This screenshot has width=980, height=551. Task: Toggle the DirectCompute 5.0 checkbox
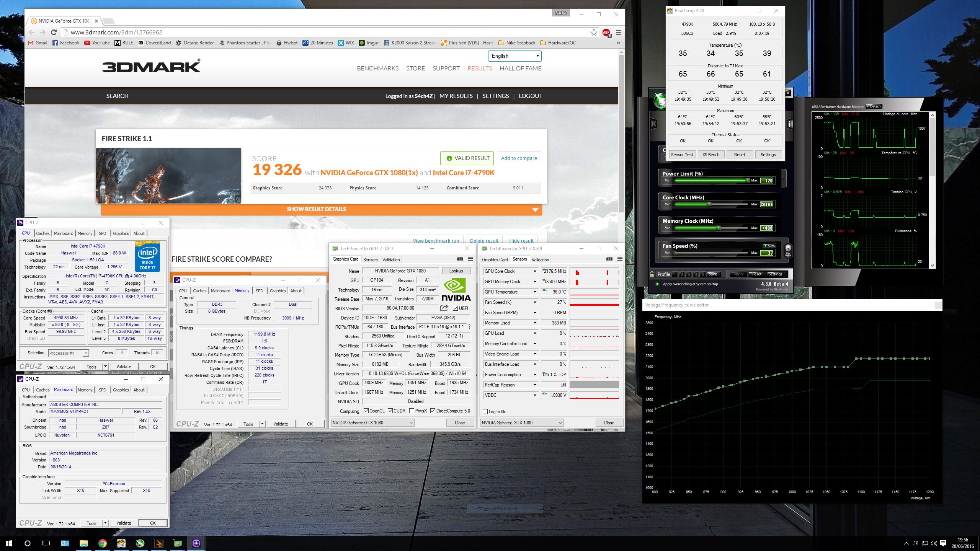[x=433, y=411]
